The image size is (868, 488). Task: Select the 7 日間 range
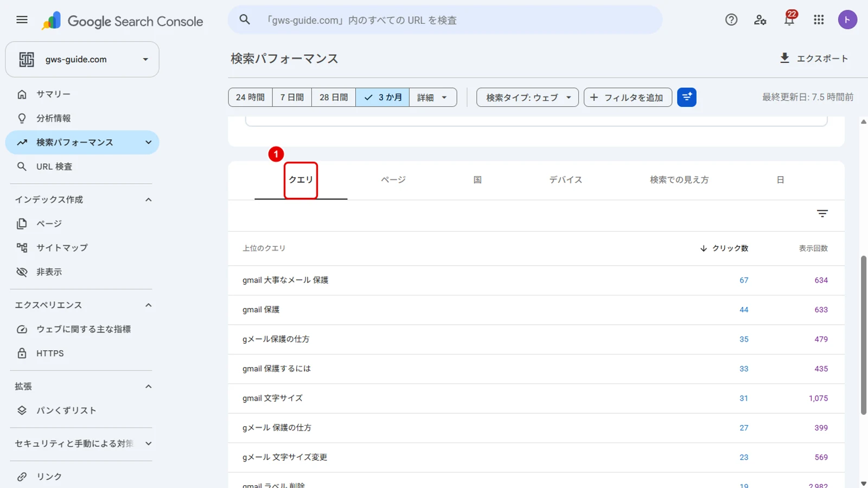pyautogui.click(x=292, y=98)
